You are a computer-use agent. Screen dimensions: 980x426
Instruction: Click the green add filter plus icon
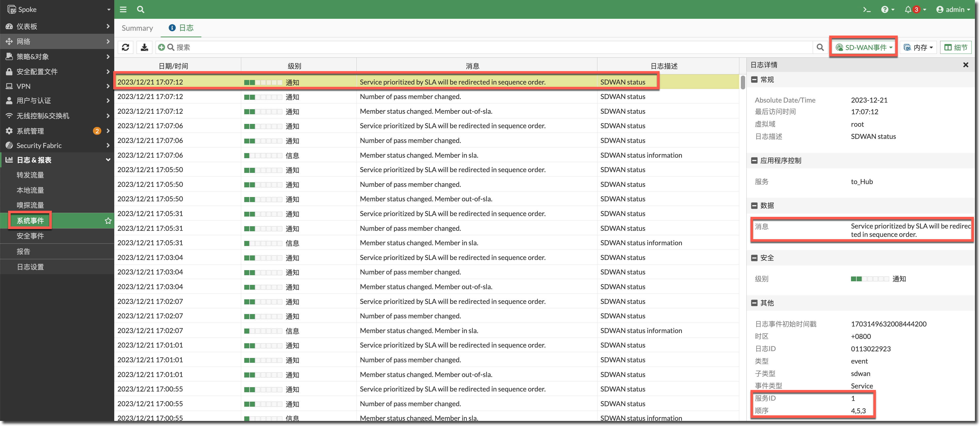[161, 47]
